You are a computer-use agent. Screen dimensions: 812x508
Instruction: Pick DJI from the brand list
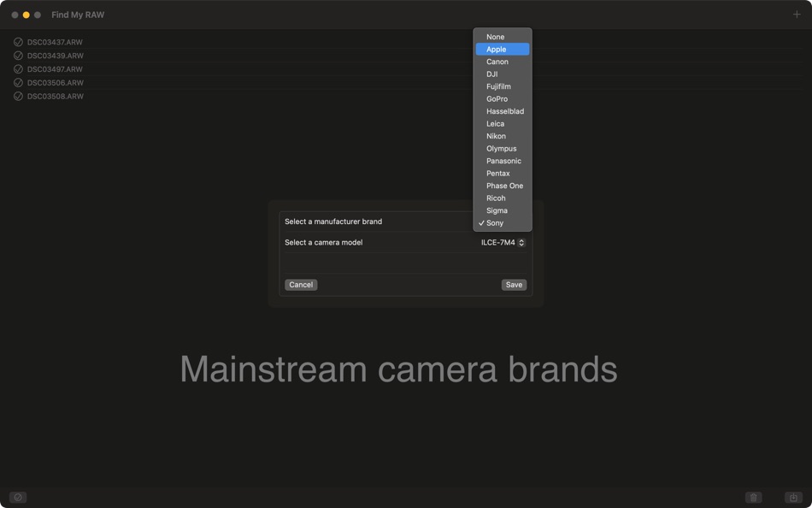point(503,74)
